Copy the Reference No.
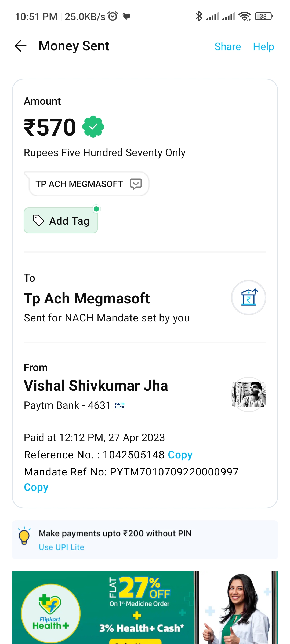 point(180,455)
